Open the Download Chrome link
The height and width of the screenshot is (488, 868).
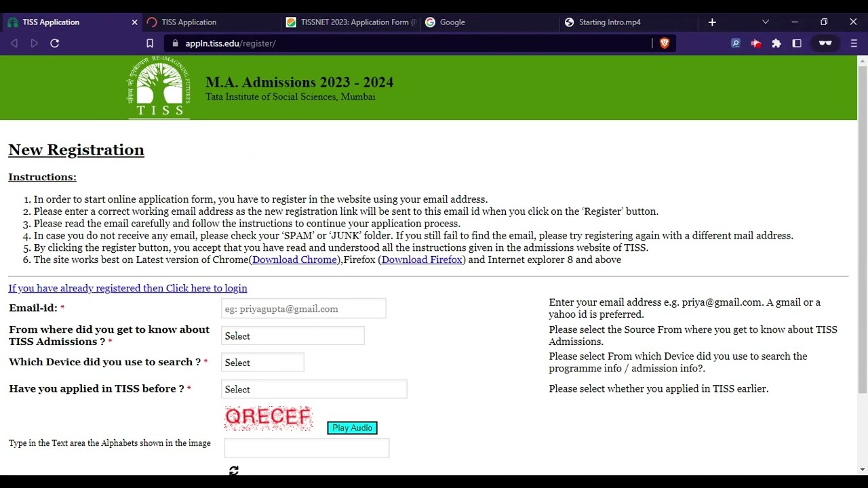(x=294, y=260)
